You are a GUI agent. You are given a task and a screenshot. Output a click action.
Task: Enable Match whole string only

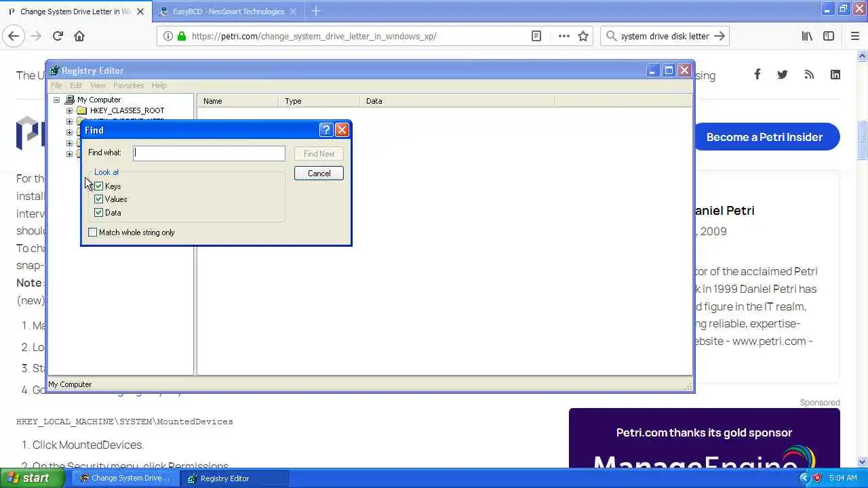(93, 232)
